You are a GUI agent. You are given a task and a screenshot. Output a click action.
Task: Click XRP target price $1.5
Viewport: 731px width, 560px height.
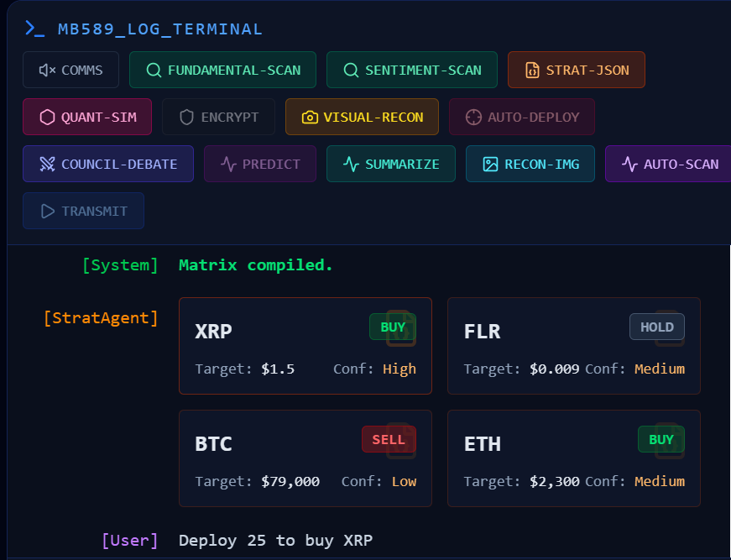tap(278, 369)
